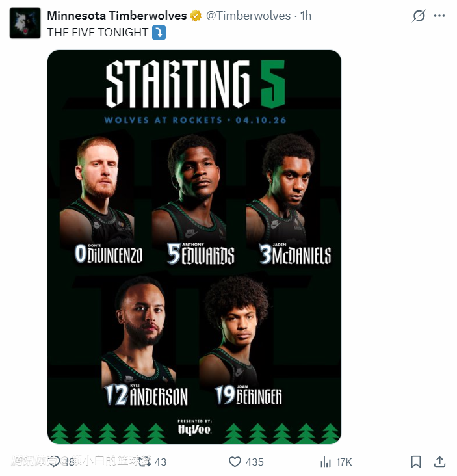457x476 pixels.
Task: Click the Minnesota Timberwolves account name
Action: tap(116, 16)
